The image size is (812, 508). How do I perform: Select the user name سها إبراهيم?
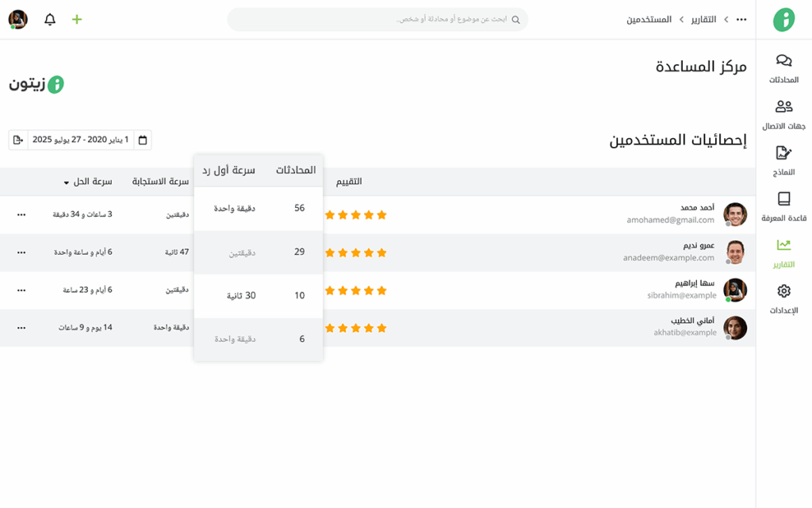click(x=695, y=283)
